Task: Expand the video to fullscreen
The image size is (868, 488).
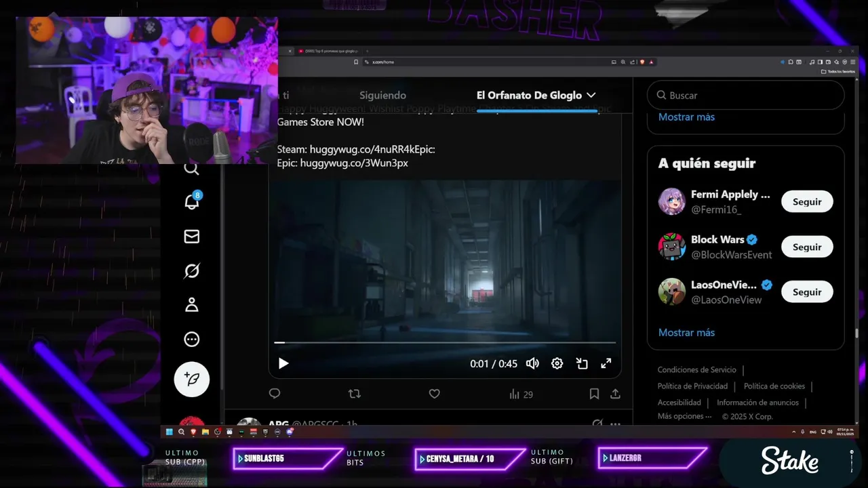Action: [606, 363]
